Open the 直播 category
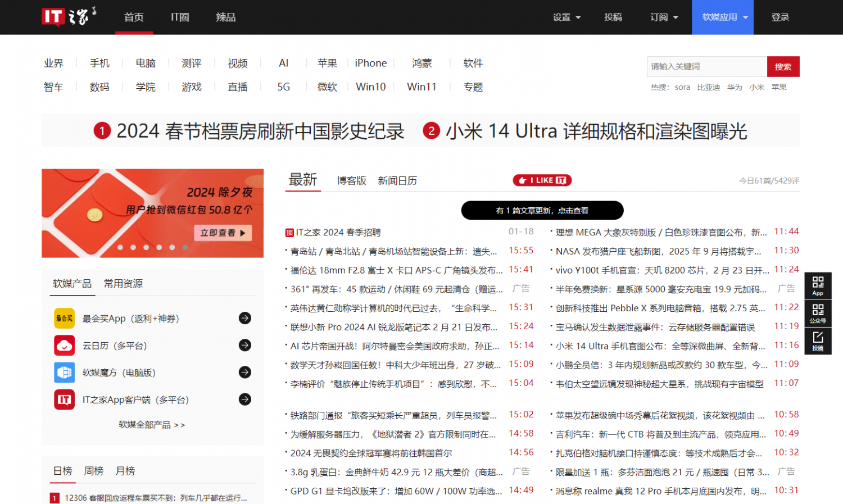Screen dimensions: 843x504 [238, 87]
